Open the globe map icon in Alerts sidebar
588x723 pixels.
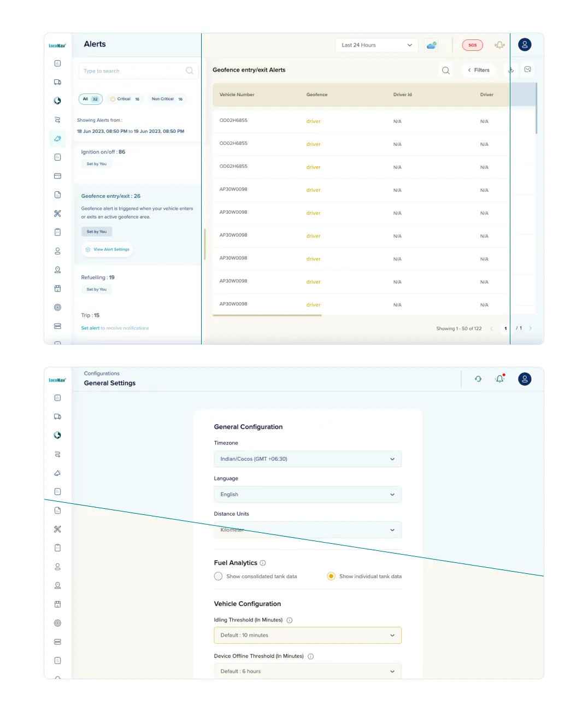tap(57, 101)
